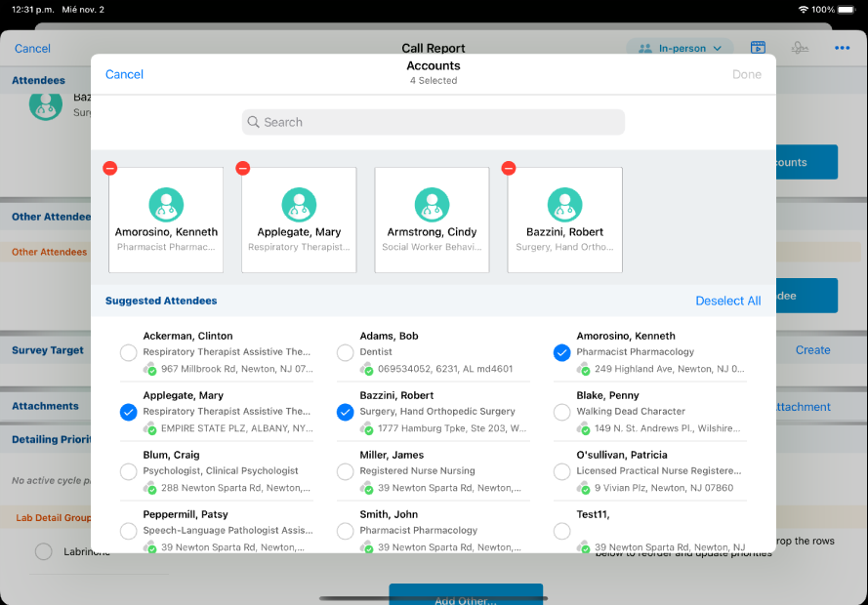Remove Applegate, Mary using red minus badge
This screenshot has width=868, height=605.
243,169
